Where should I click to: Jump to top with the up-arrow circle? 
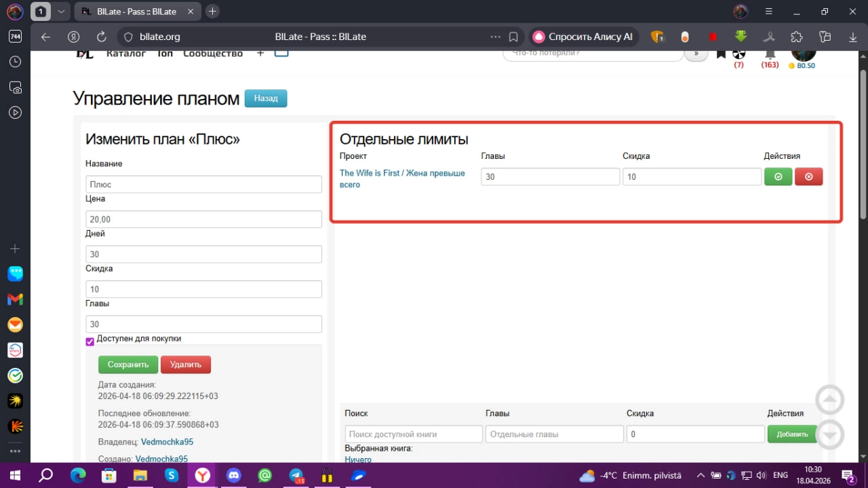click(830, 400)
